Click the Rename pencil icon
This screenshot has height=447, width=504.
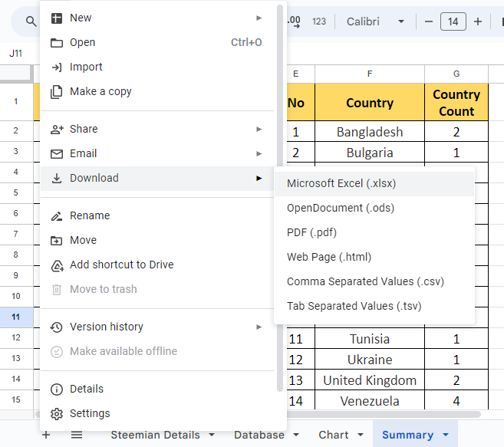coord(56,215)
